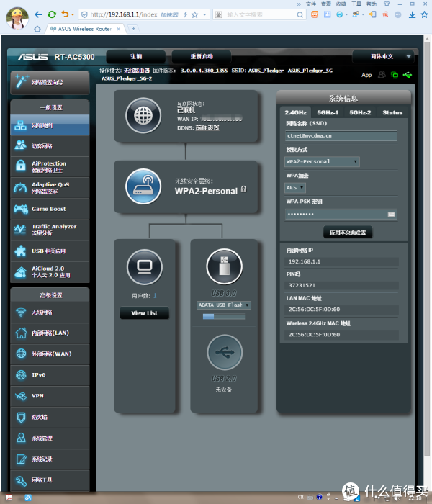Open firmware version 3.0.0.4.380_1355 link

pos(204,71)
